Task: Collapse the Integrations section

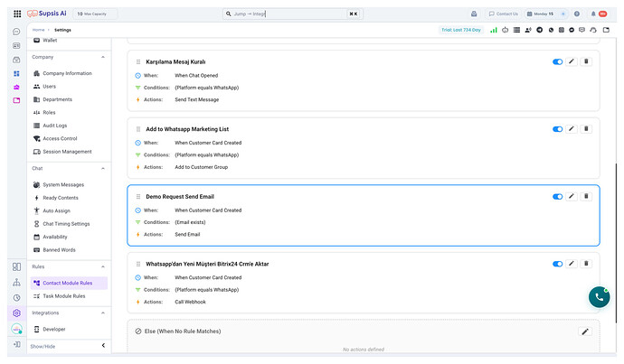Action: pyautogui.click(x=103, y=313)
